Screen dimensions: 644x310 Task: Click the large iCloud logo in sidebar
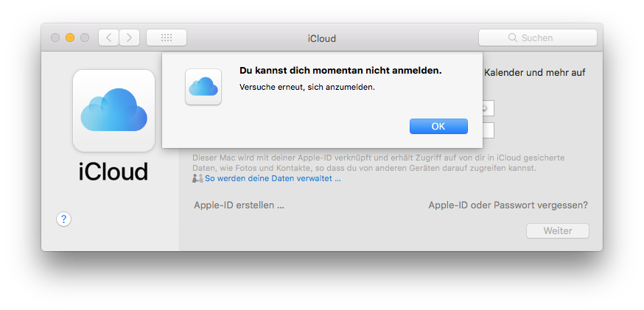click(x=113, y=110)
